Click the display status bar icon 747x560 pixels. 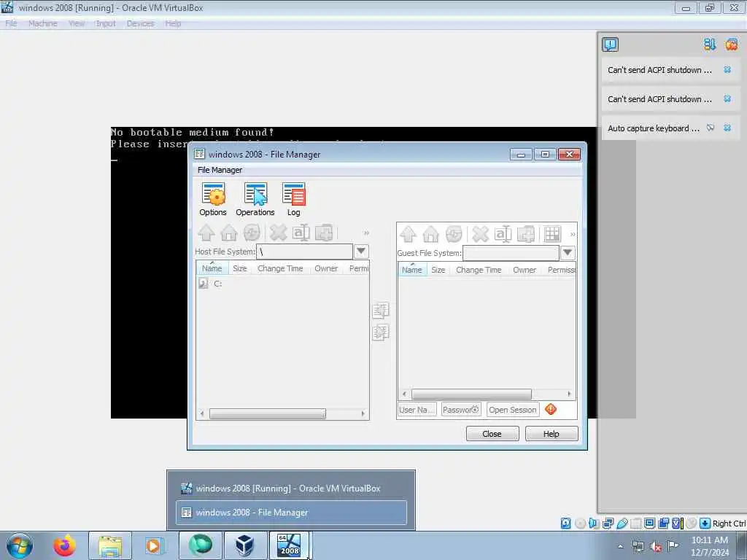(649, 524)
